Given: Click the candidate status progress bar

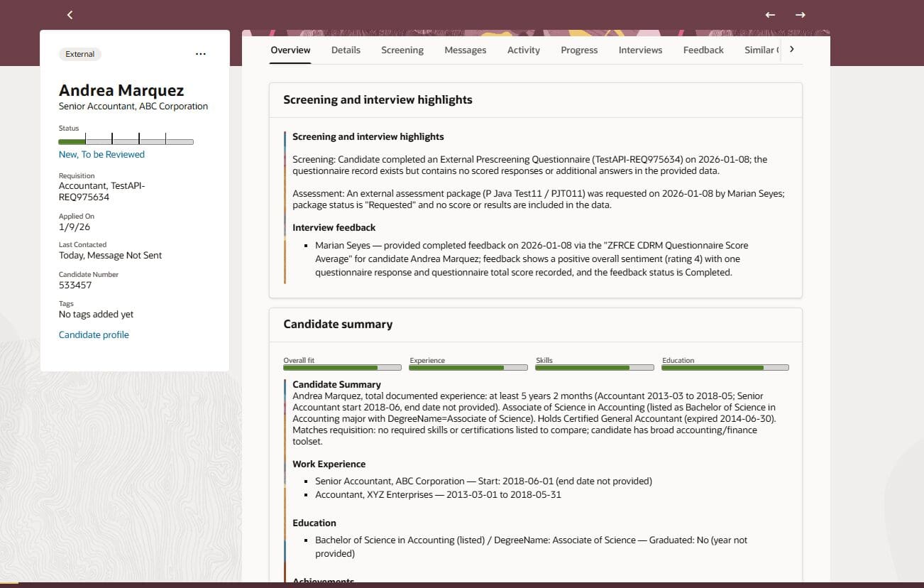Looking at the screenshot, I should [126, 141].
